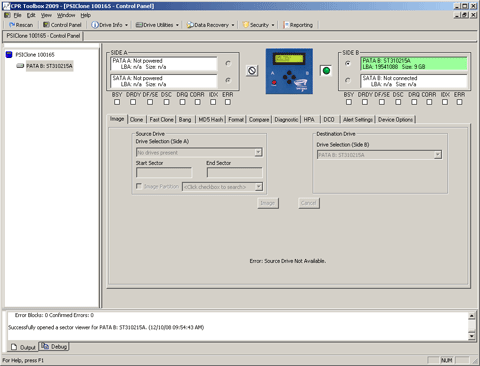This screenshot has width=480, height=366.
Task: Open the View menu
Action: 46,15
